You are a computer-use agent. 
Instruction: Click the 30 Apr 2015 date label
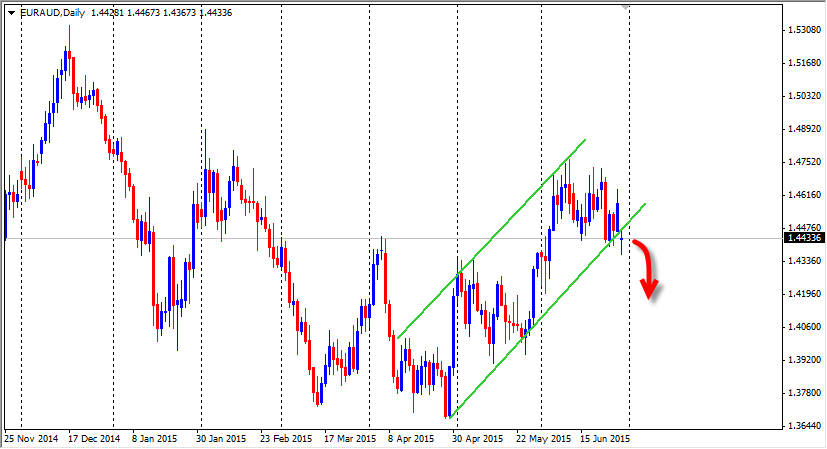click(x=477, y=438)
